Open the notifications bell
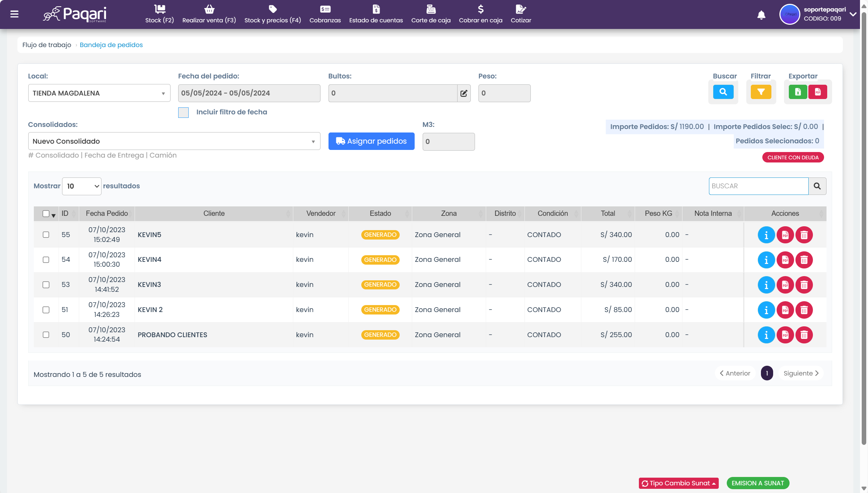The image size is (868, 493). (x=761, y=15)
